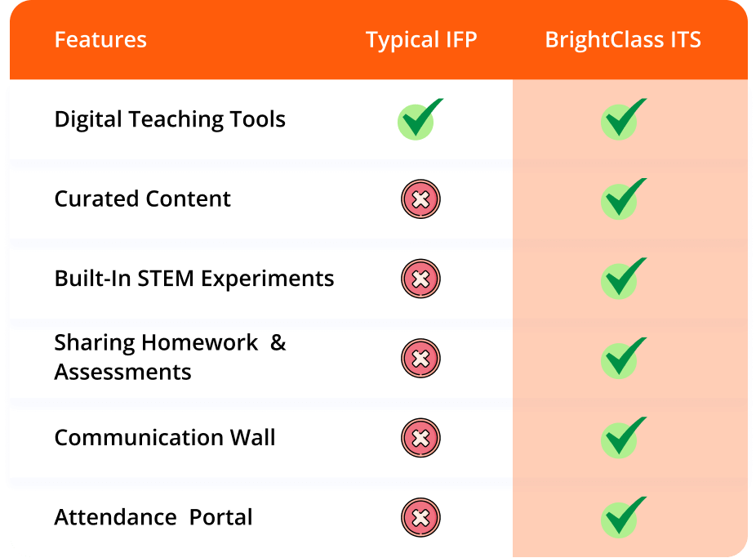Click red cross for Sharing Homework & Assessments
This screenshot has height=558, width=756.
pyautogui.click(x=420, y=359)
